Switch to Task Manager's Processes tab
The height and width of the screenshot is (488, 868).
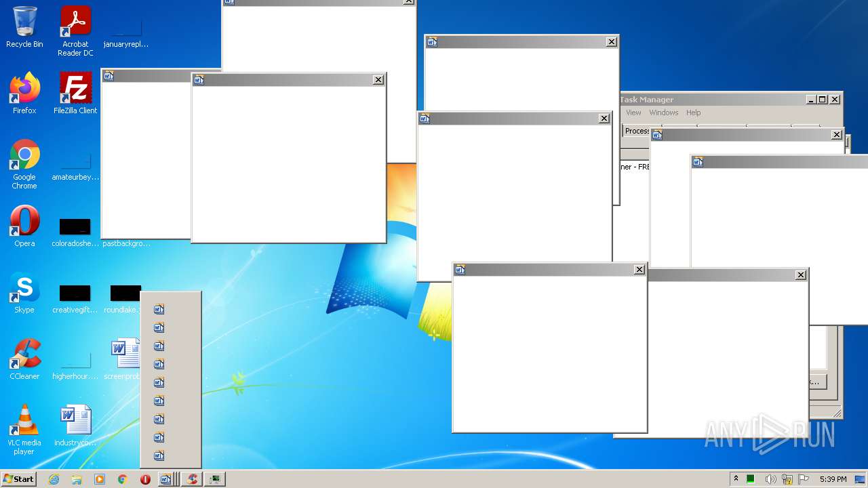click(x=636, y=131)
